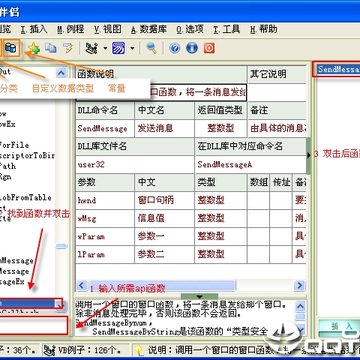Click the blue question mark help icon
This screenshot has width=360, height=360.
[174, 48]
